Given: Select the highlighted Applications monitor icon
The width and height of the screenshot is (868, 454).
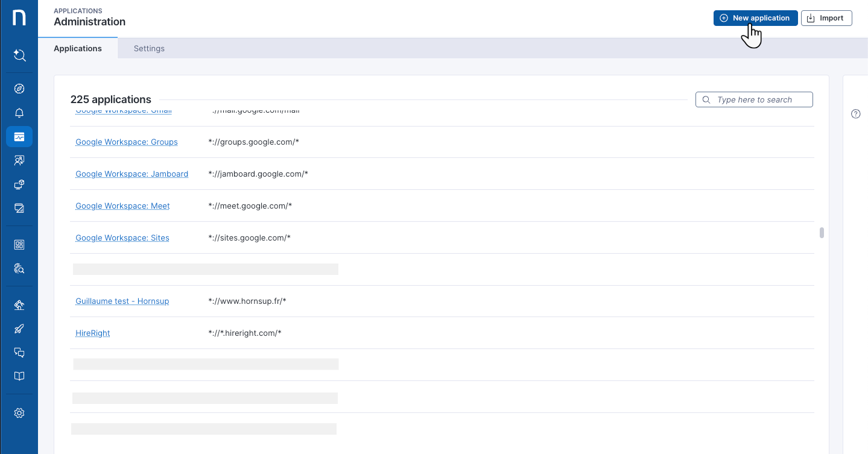Looking at the screenshot, I should click(19, 137).
